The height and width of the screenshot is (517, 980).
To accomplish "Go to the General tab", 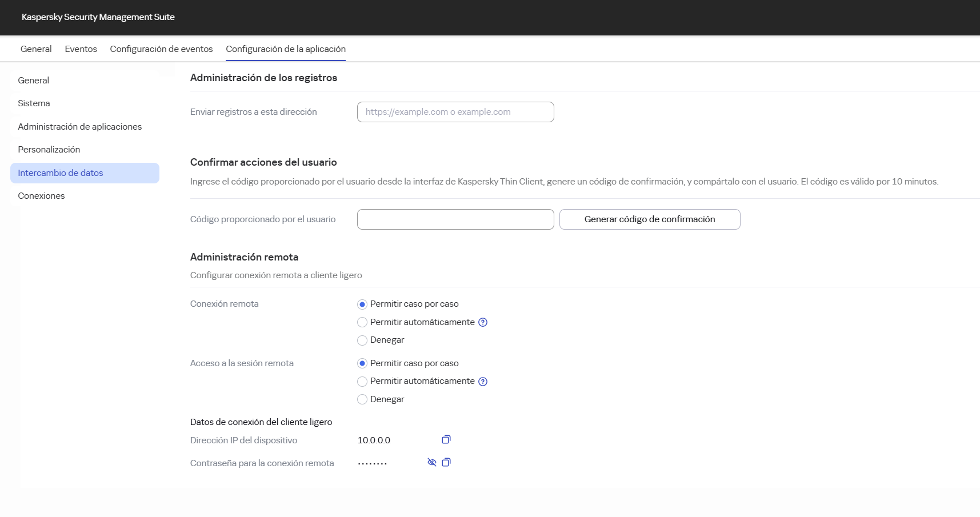I will [35, 49].
